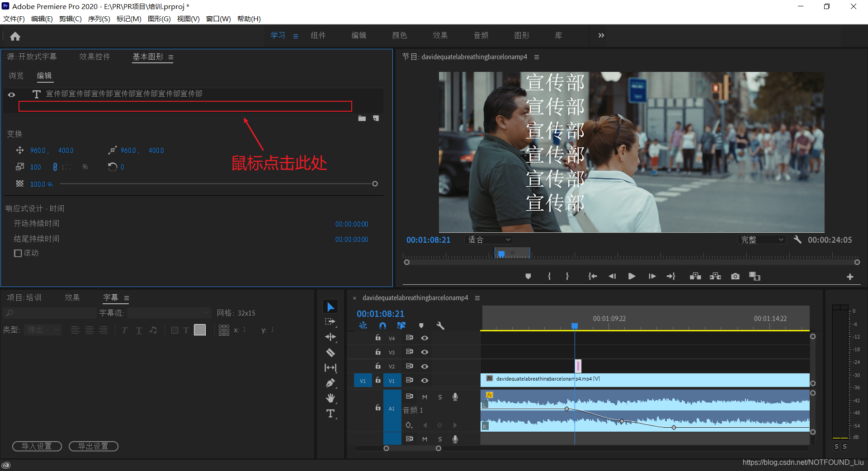Select the Selection tool arrow

pyautogui.click(x=330, y=307)
